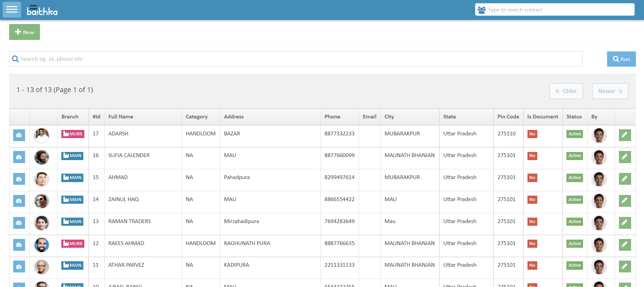Click the MUBK branch badge for ADARSH
This screenshot has width=644, height=287.
coord(73,134)
